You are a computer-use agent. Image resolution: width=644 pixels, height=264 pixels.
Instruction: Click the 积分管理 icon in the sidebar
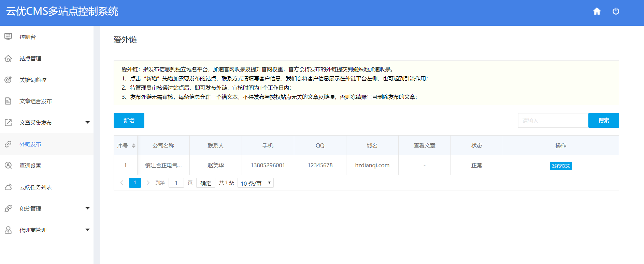[x=8, y=208]
